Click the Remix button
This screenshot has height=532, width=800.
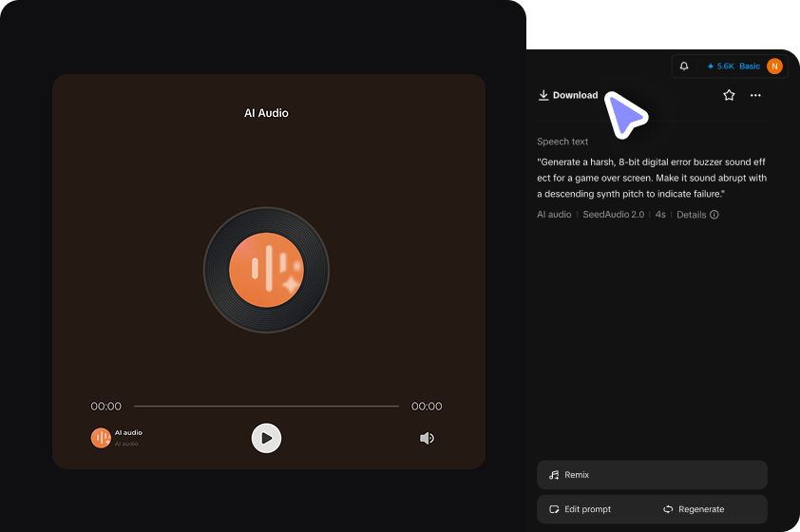click(652, 475)
